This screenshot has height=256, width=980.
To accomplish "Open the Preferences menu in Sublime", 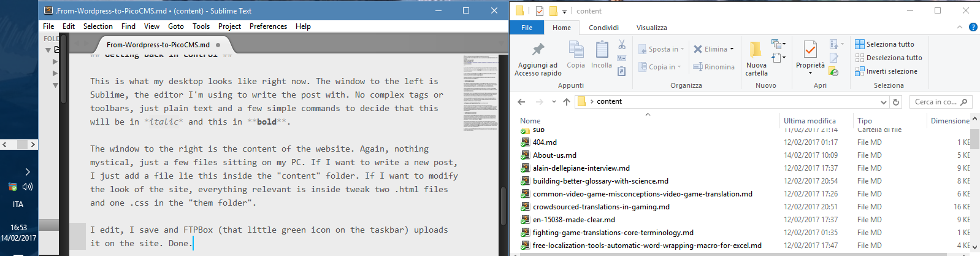I will pyautogui.click(x=268, y=26).
